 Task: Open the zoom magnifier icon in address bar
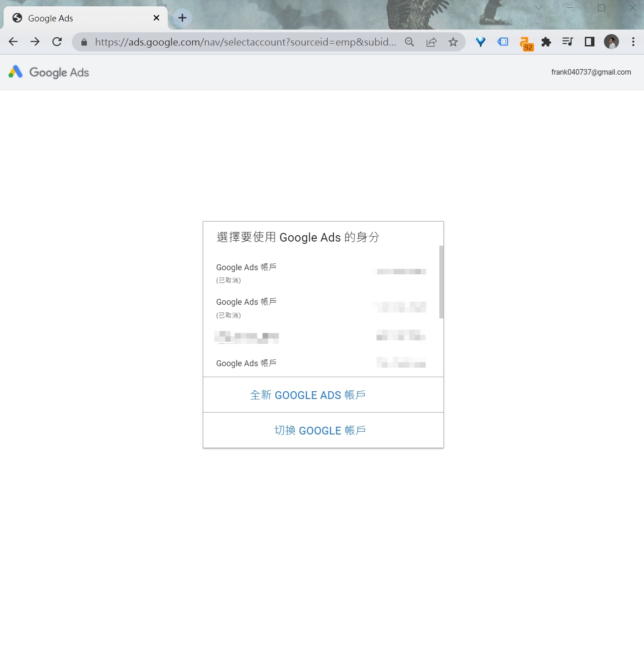pos(409,42)
